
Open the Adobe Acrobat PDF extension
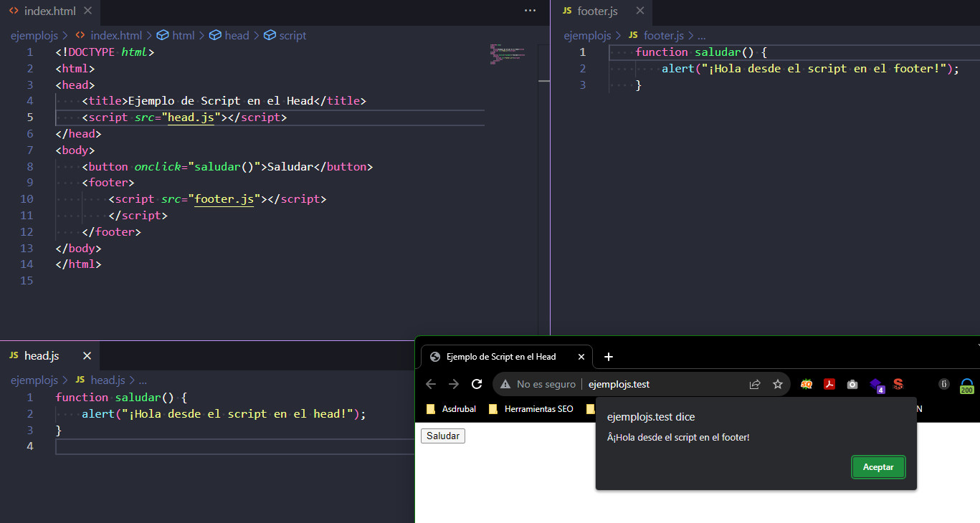(x=829, y=384)
